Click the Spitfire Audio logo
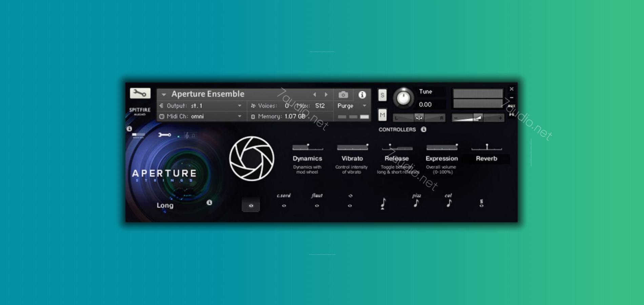Viewport: 644px width, 305px height. pos(140,111)
